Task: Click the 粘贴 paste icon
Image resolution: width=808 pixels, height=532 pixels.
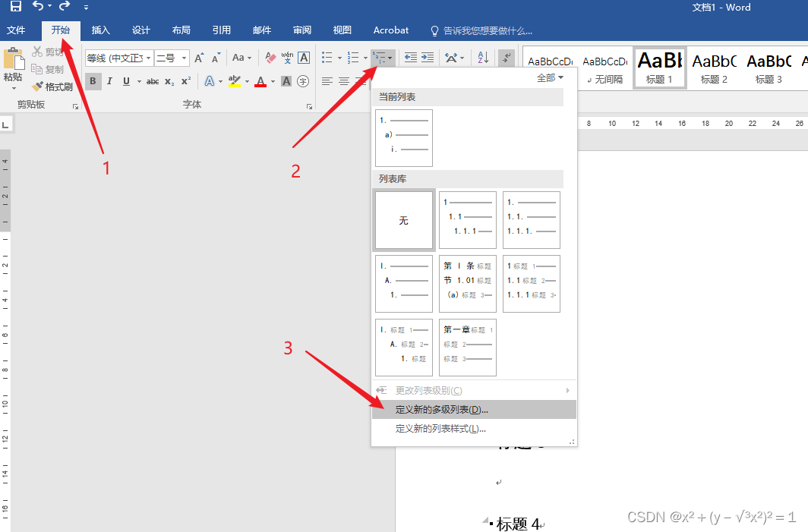Action: (14, 58)
